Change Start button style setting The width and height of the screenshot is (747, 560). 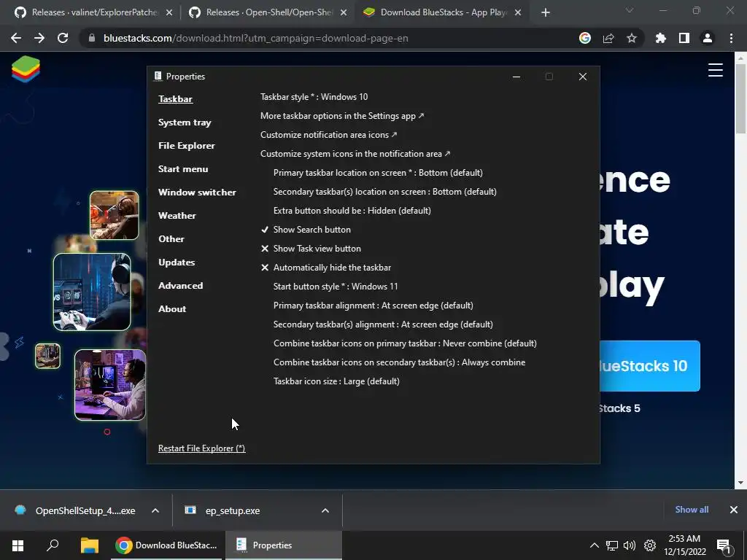tap(336, 286)
